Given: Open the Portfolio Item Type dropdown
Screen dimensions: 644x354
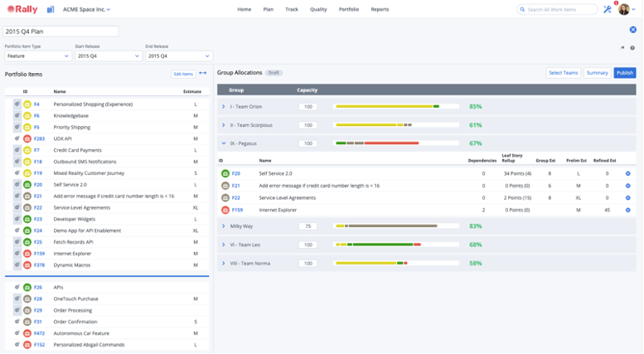Looking at the screenshot, I should click(38, 56).
